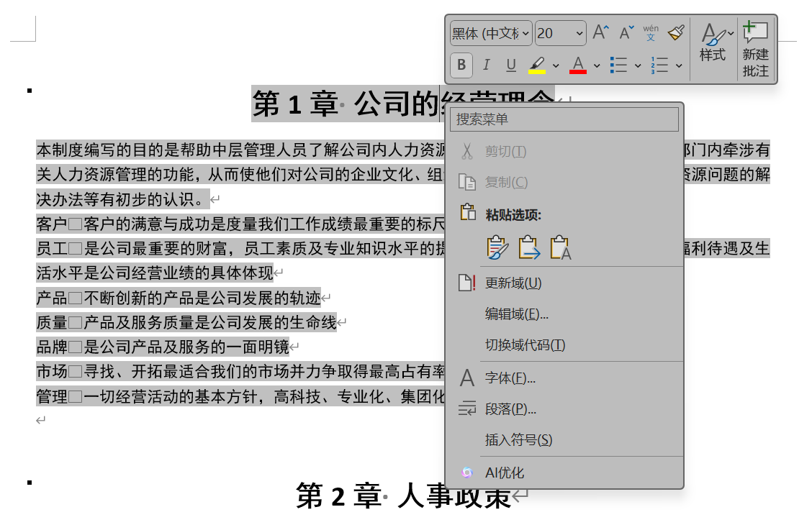Image resolution: width=812 pixels, height=525 pixels.
Task: Choose 插入符号(S) menu entry
Action: pos(564,440)
